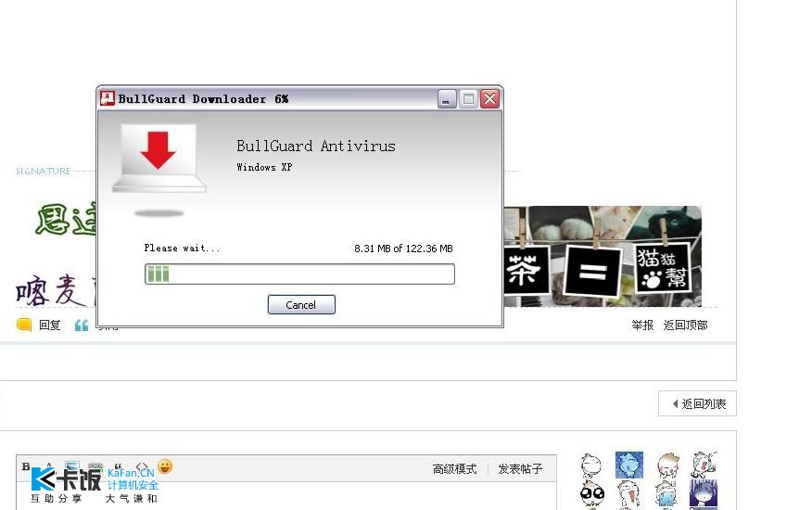This screenshot has width=812, height=510.
Task: Cancel the BullGuard download
Action: pos(301,305)
